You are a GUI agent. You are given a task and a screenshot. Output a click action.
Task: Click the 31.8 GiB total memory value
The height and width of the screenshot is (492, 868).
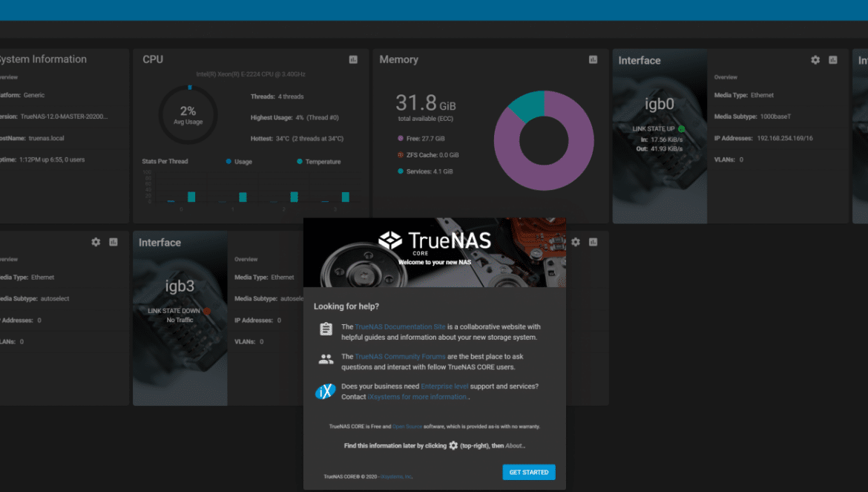click(x=425, y=103)
